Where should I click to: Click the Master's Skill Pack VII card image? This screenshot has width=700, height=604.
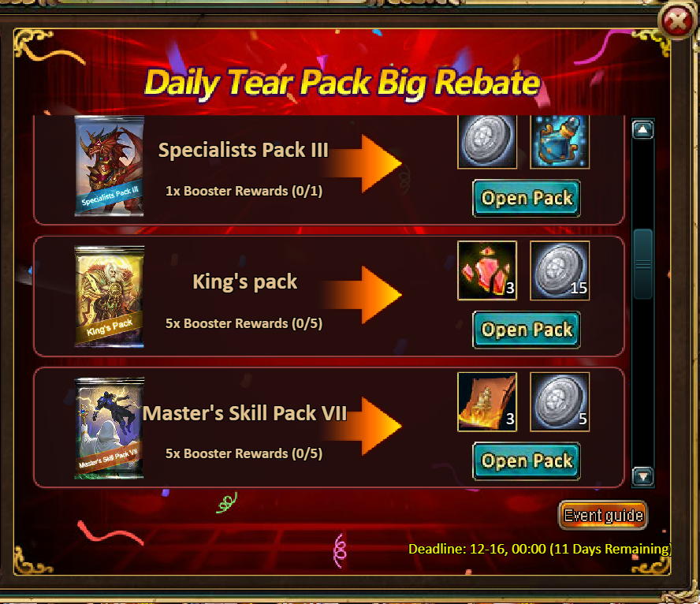pos(109,428)
